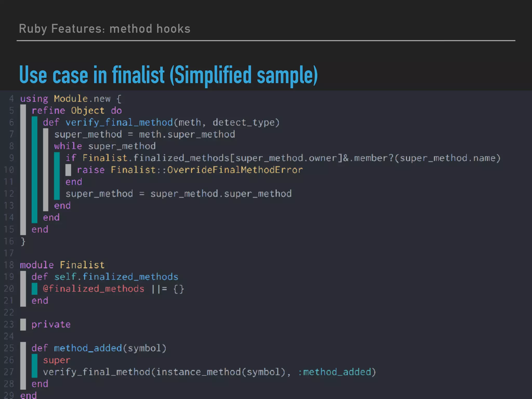Click the closing brace on line 16
Image resolution: width=532 pixels, height=399 pixels.
coord(23,242)
